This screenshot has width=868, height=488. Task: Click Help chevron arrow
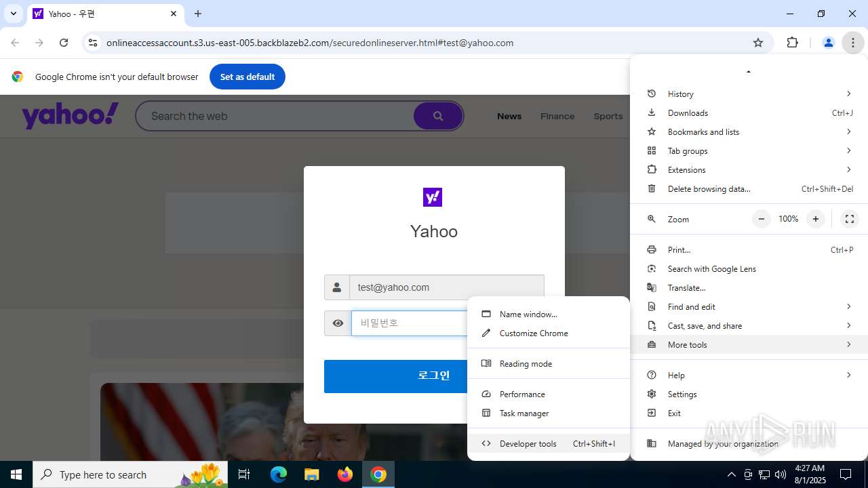848,375
